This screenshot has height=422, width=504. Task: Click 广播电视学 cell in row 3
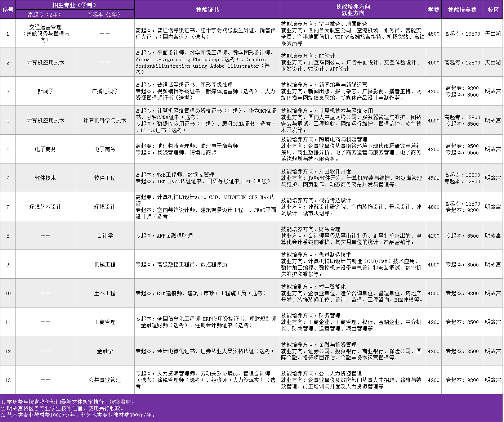[x=104, y=91]
